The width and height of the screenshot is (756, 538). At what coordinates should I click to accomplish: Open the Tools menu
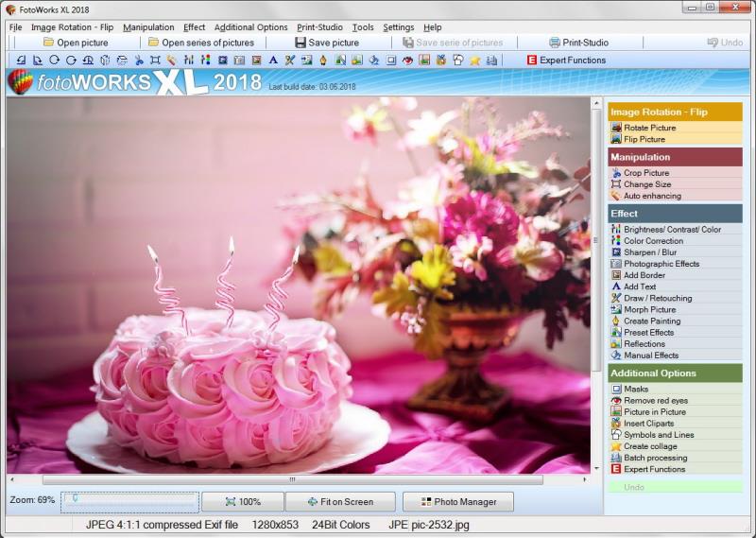pos(363,27)
